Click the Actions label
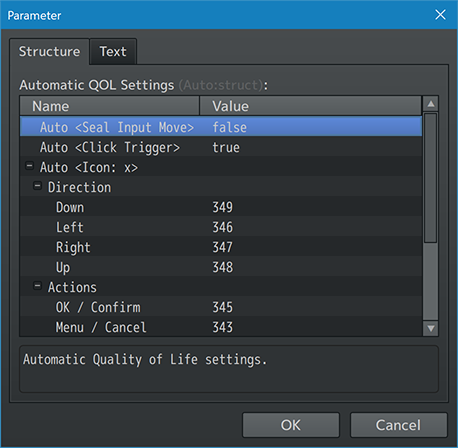This screenshot has width=458, height=448. point(72,287)
